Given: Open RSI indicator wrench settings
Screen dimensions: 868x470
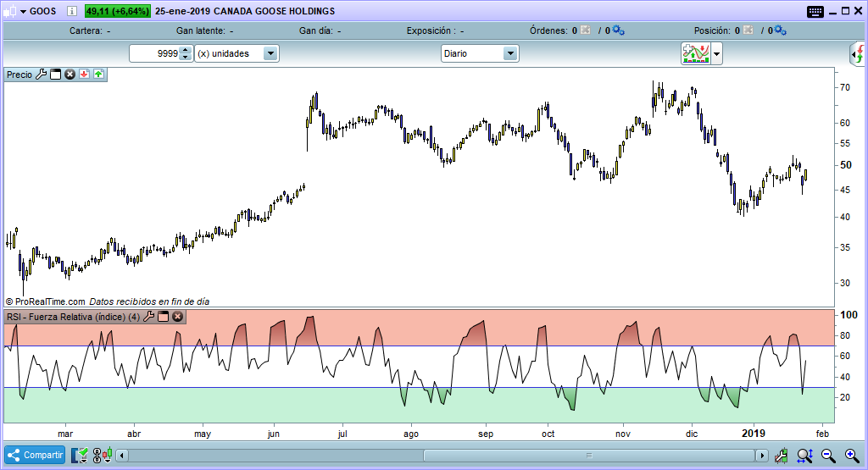Looking at the screenshot, I should tap(149, 317).
